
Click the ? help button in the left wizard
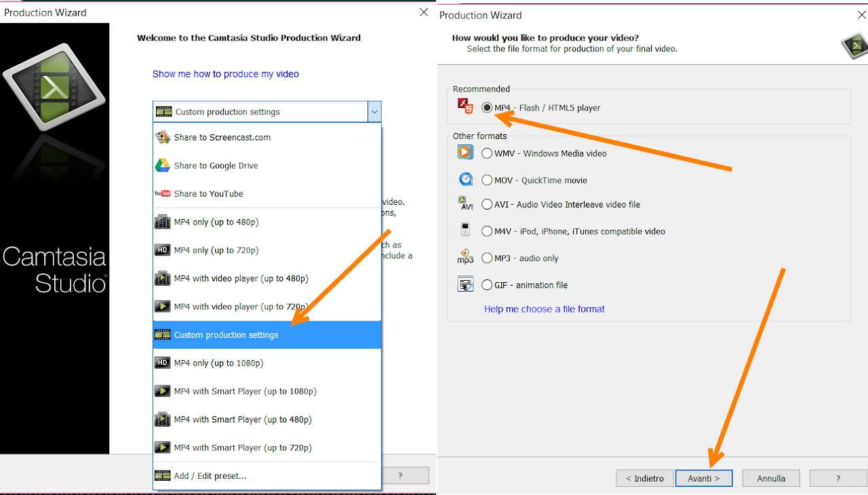tap(400, 476)
